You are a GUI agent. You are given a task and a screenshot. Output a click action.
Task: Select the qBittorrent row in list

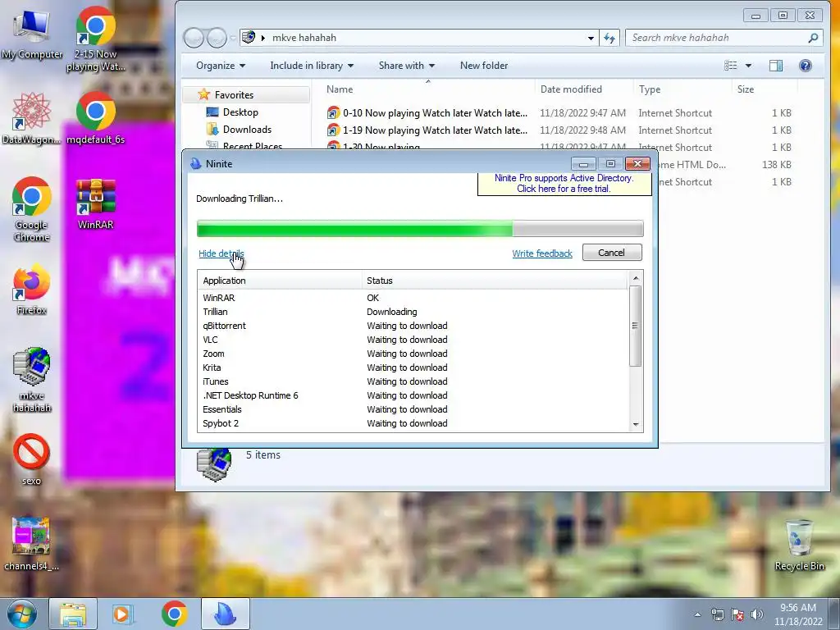[413, 326]
